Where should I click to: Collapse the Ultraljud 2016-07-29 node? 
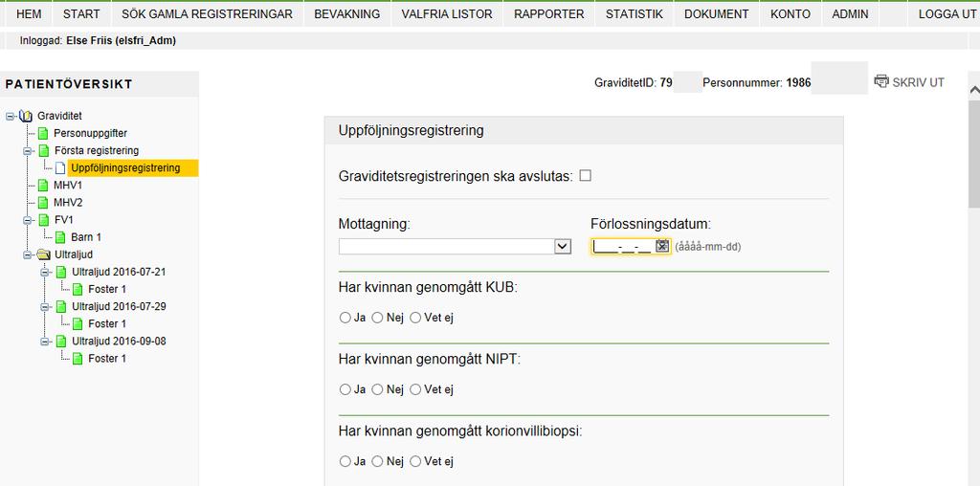point(44,307)
